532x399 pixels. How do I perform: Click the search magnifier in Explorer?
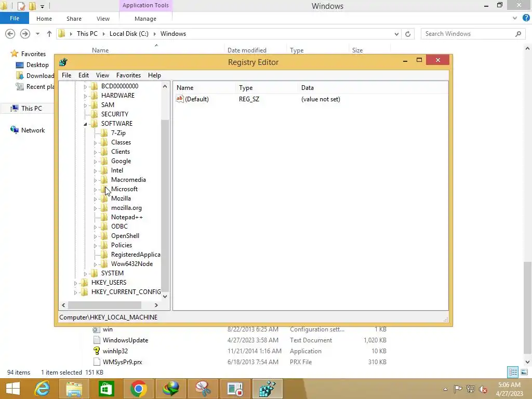click(x=518, y=34)
